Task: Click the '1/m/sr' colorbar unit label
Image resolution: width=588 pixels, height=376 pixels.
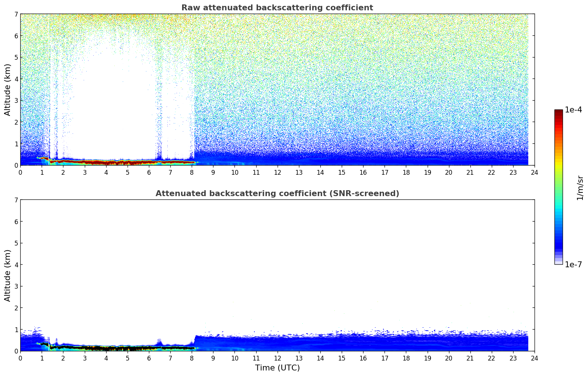Action: [x=580, y=188]
